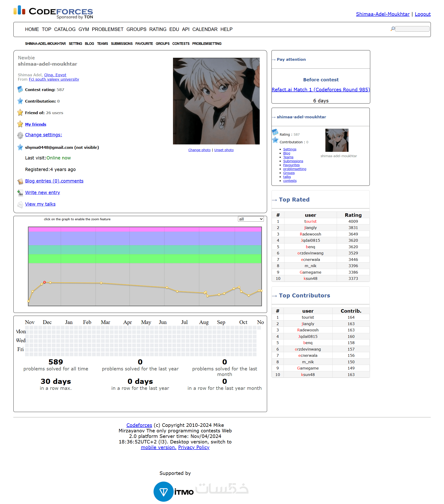Open the HOME menu item
This screenshot has height=504, width=444.
pos(32,29)
